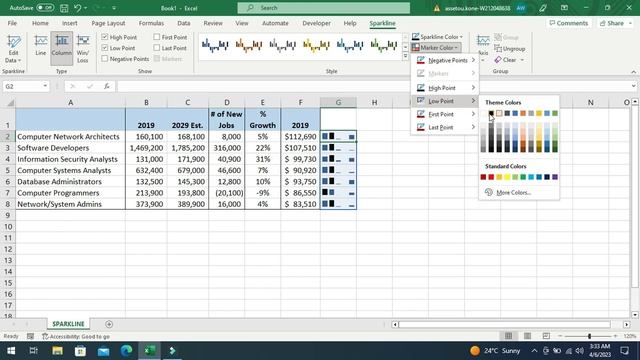This screenshot has width=640, height=360.
Task: Open Microsoft Edge from the taskbar
Action: [x=127, y=351]
